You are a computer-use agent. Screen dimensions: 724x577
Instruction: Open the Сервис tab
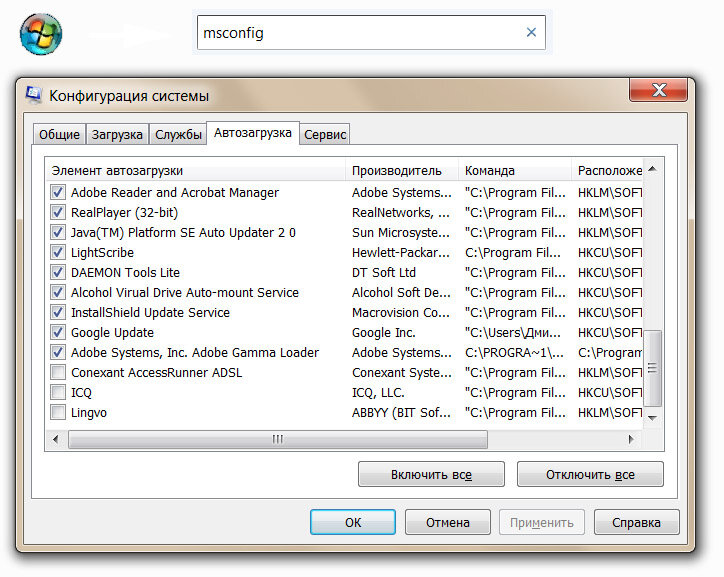325,134
